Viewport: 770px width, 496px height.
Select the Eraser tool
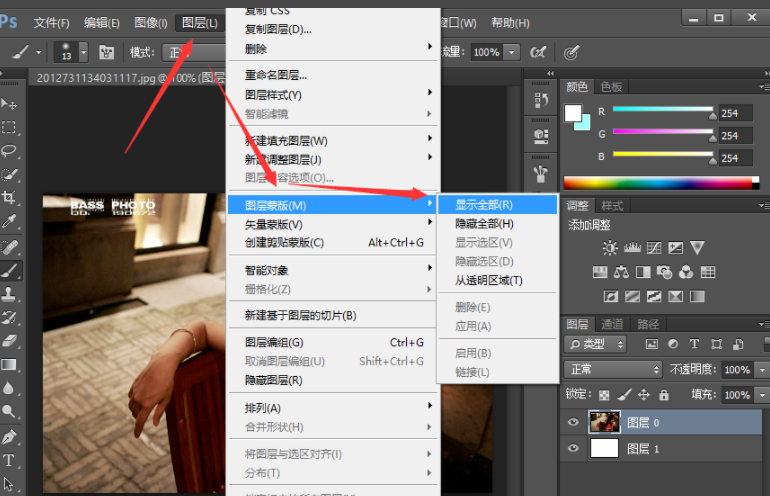9,341
